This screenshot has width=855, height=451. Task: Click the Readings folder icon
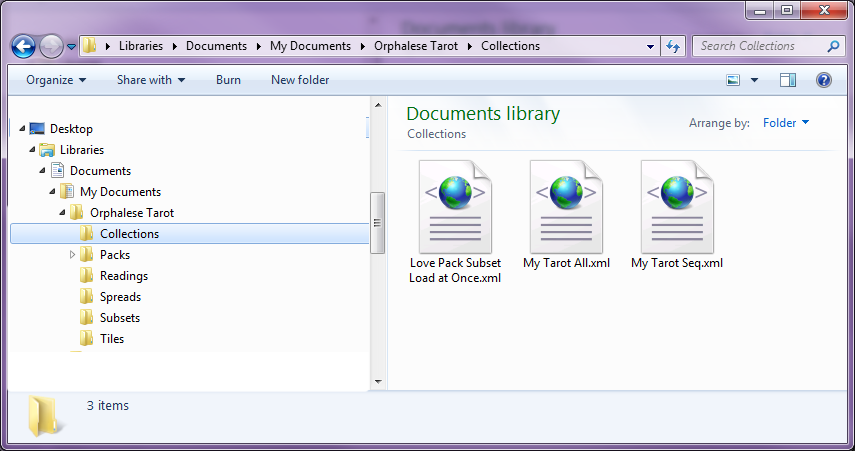pyautogui.click(x=86, y=275)
